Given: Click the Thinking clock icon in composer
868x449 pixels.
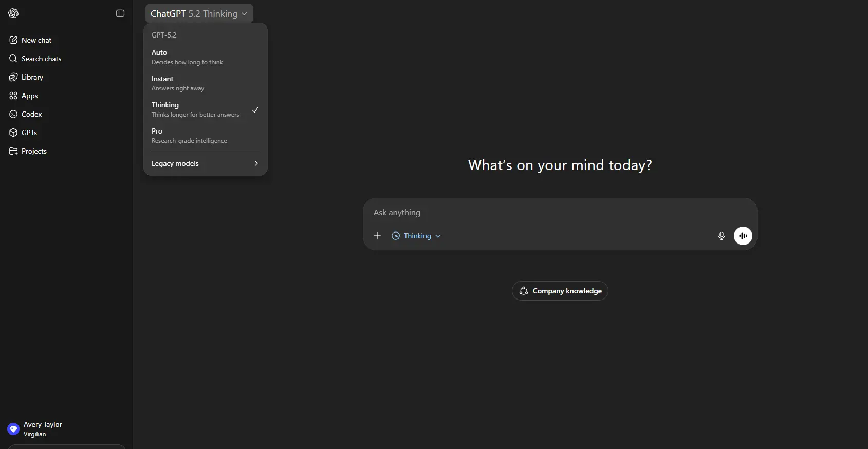Looking at the screenshot, I should (x=396, y=236).
